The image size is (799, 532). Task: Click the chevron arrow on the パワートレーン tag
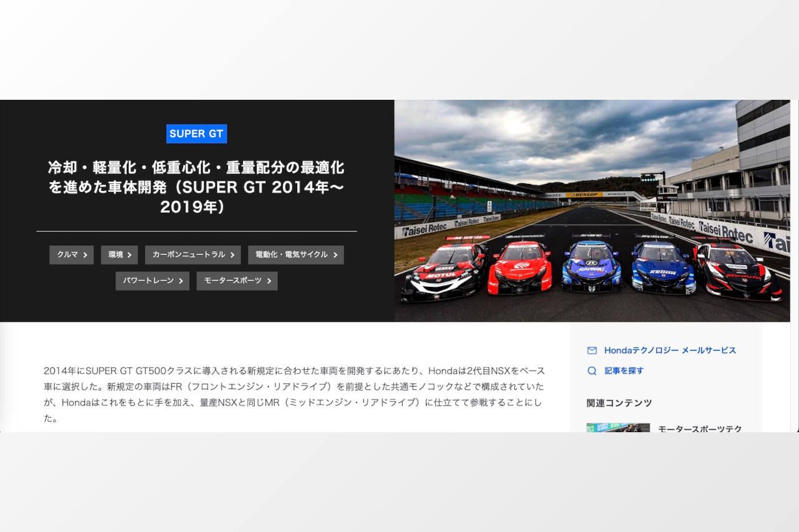click(181, 281)
